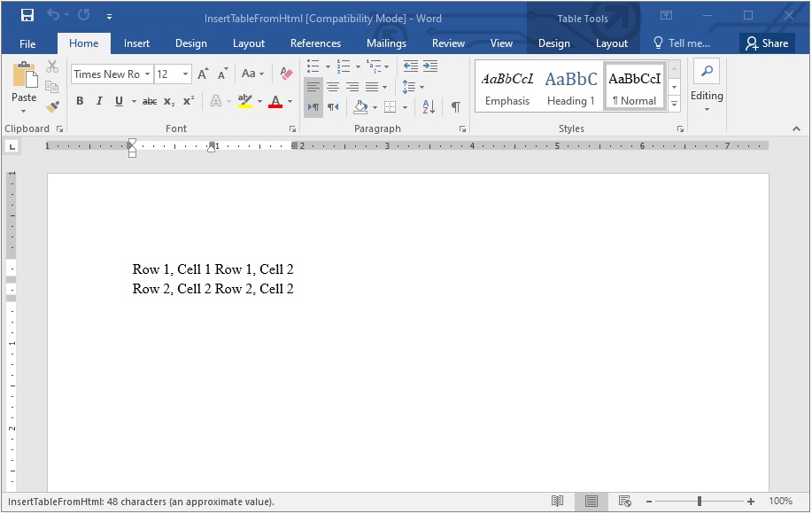Click the Share button
This screenshot has width=812, height=514.
[x=767, y=43]
